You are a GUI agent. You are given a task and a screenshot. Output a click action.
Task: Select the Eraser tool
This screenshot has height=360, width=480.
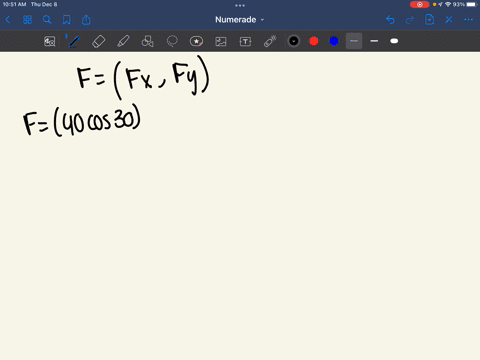(99, 41)
